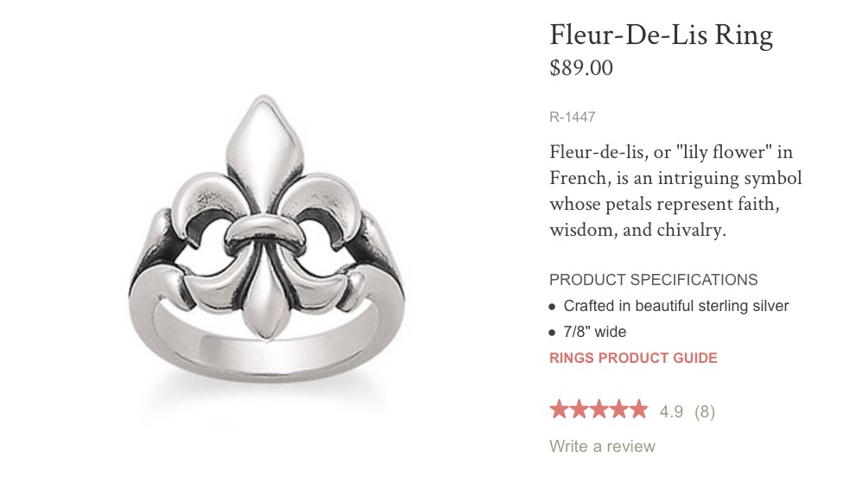Image resolution: width=868 pixels, height=483 pixels.
Task: Click the Product Specifications heading
Action: [x=653, y=280]
